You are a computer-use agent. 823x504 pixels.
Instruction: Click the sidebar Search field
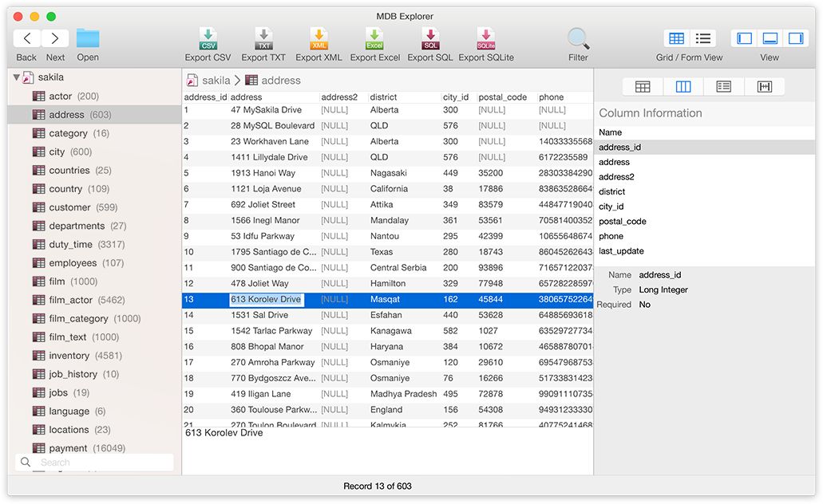[96, 462]
